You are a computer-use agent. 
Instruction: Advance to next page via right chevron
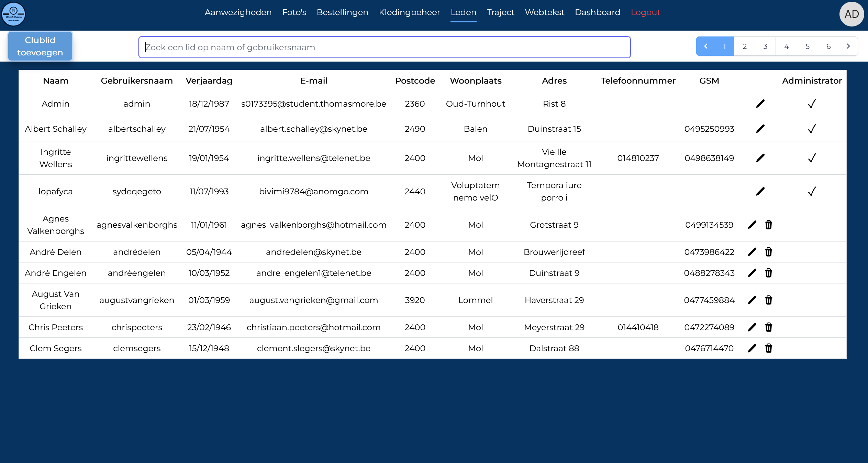click(849, 46)
